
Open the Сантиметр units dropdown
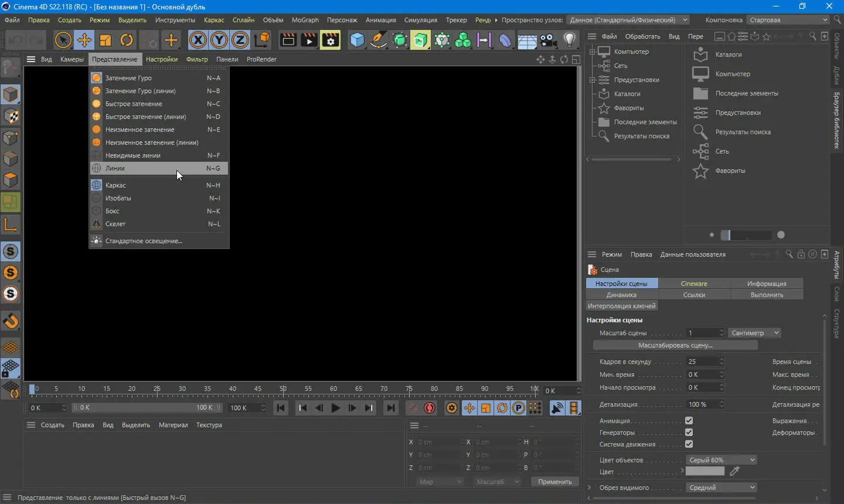[755, 333]
